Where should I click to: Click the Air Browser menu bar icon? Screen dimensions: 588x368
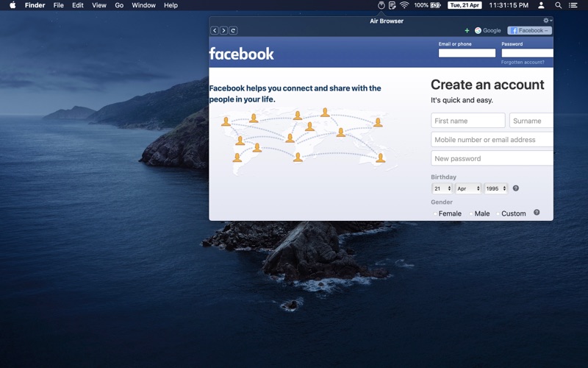[x=381, y=5]
